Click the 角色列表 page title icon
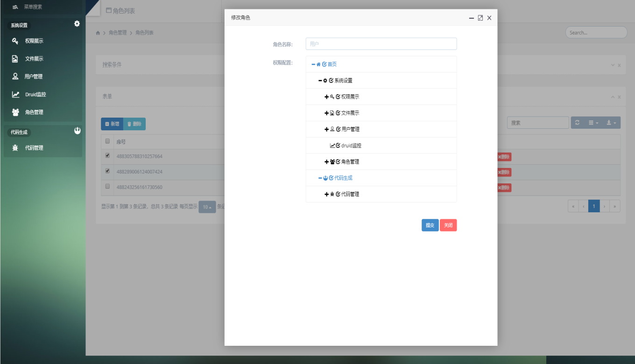The image size is (635, 364). click(109, 10)
